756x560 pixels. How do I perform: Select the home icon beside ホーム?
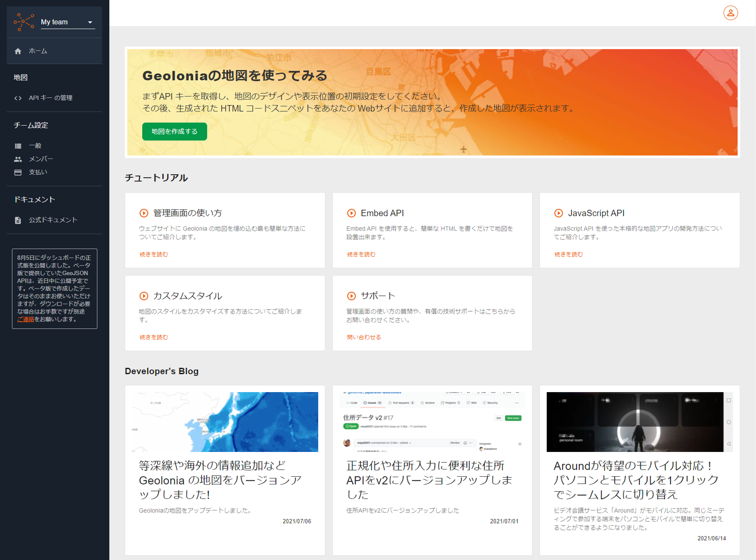point(18,51)
